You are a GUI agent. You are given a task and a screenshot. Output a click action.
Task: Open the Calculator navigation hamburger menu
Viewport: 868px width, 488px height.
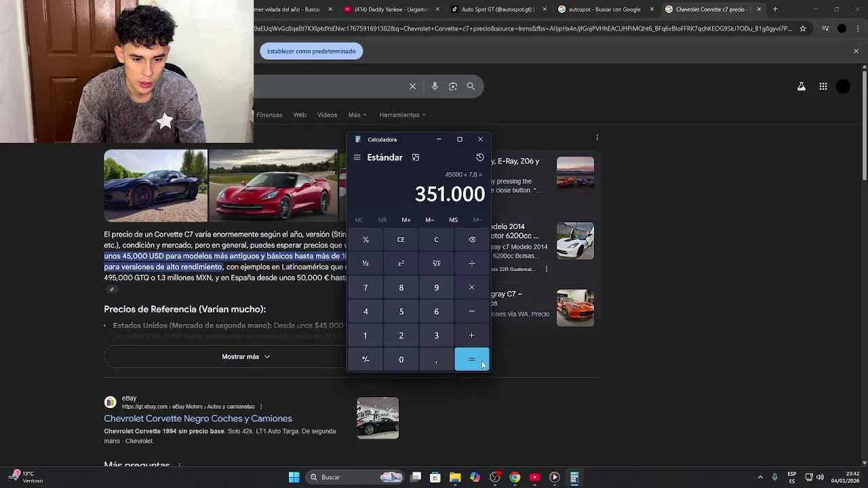[x=357, y=157]
